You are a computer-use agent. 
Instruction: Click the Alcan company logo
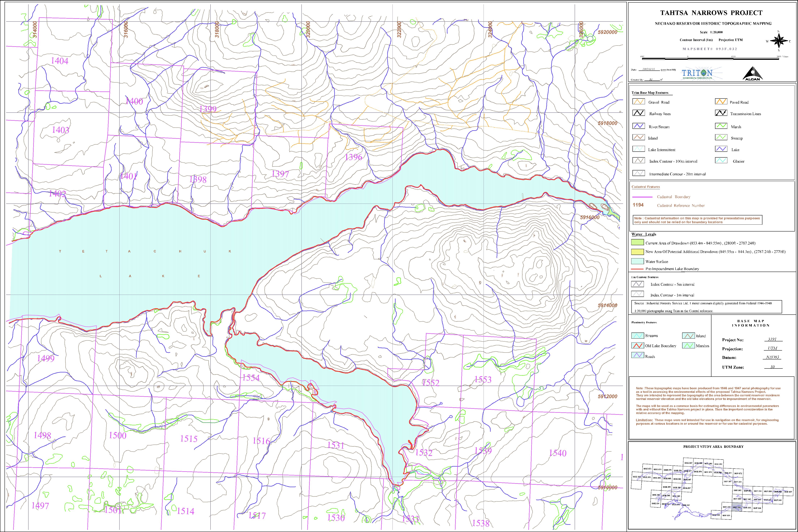(752, 74)
